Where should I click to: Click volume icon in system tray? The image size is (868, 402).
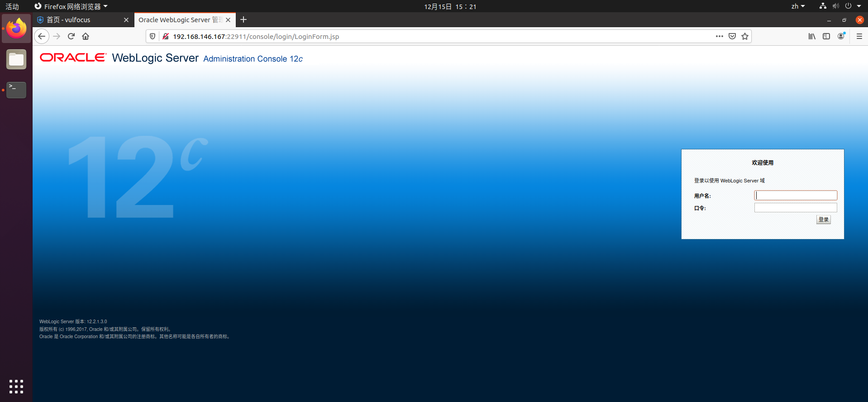(x=835, y=6)
